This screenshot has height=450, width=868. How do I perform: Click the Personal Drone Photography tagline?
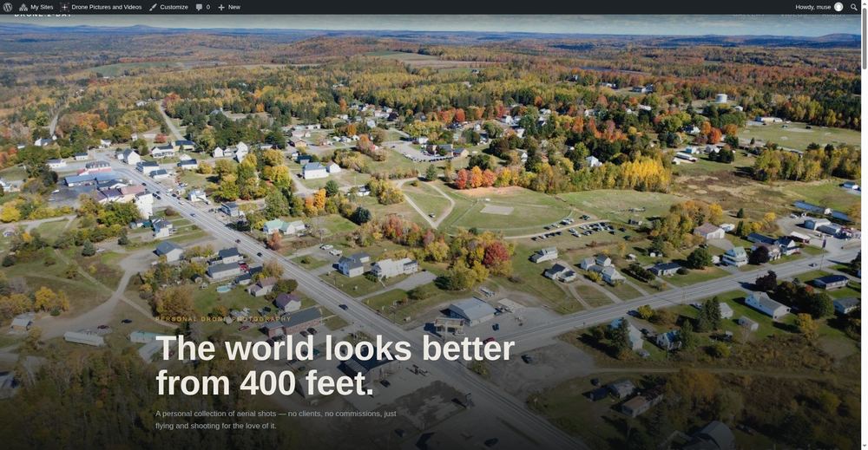coord(223,319)
